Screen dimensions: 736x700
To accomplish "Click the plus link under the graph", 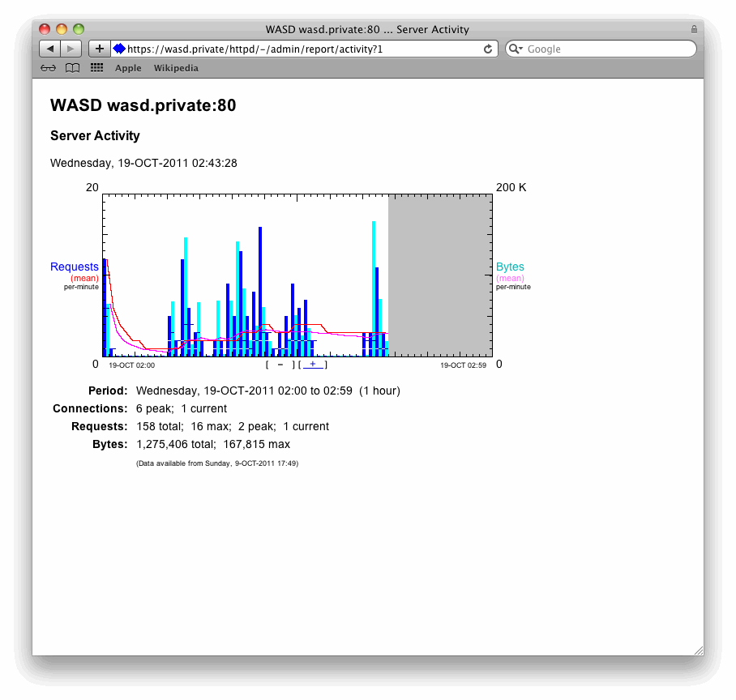I will click(x=313, y=365).
